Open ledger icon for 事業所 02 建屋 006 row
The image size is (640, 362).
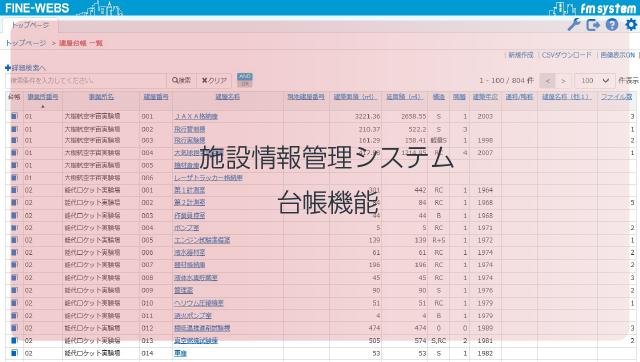tap(14, 252)
